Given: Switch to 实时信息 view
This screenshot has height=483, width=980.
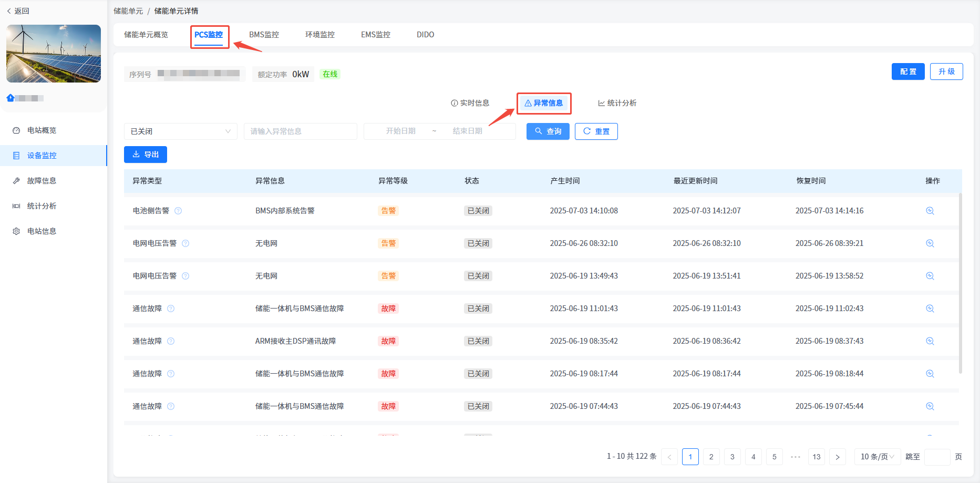Looking at the screenshot, I should [470, 103].
